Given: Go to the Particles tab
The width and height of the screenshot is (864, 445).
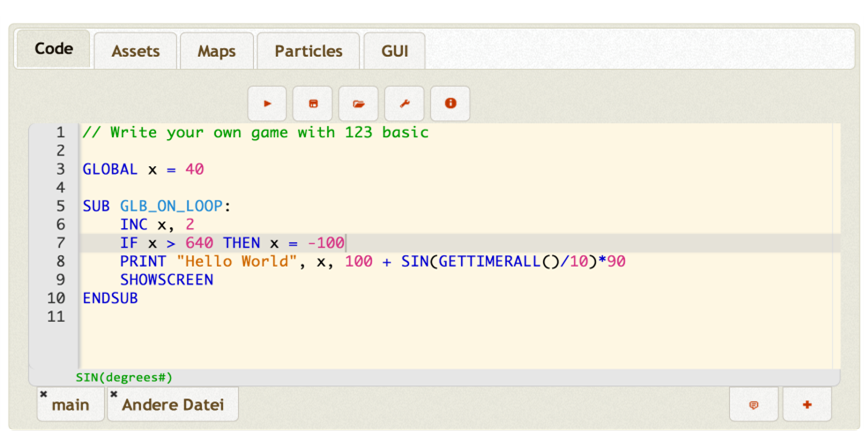Looking at the screenshot, I should [308, 51].
